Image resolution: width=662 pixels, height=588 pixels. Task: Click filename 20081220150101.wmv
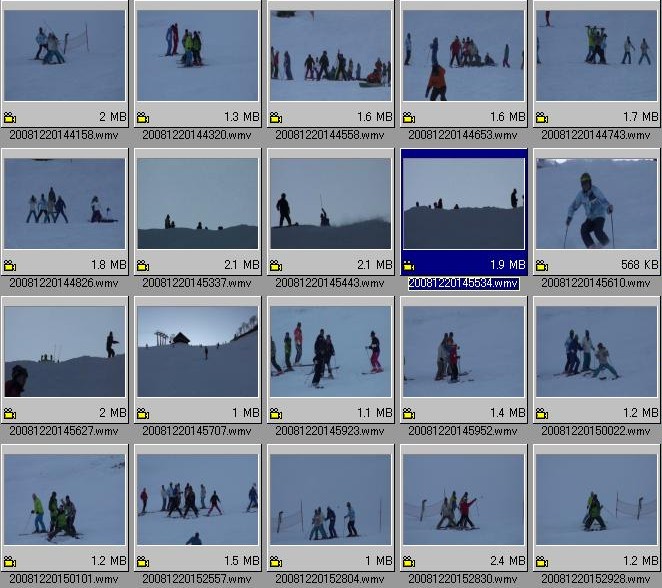pos(64,579)
